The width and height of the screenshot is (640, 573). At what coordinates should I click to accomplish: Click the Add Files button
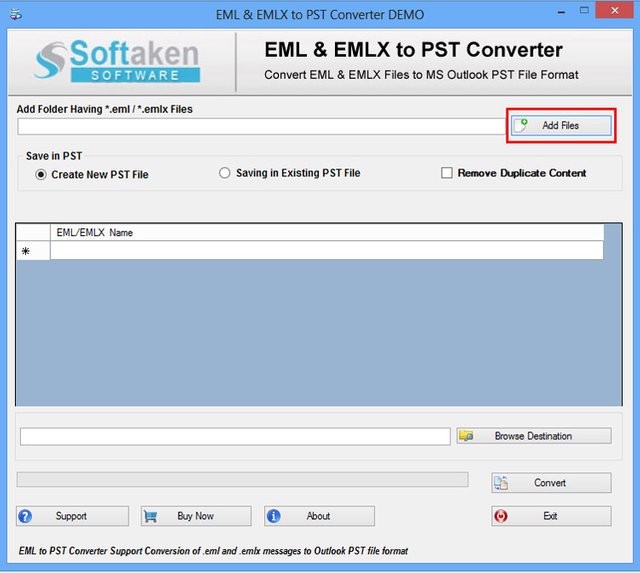pos(561,126)
